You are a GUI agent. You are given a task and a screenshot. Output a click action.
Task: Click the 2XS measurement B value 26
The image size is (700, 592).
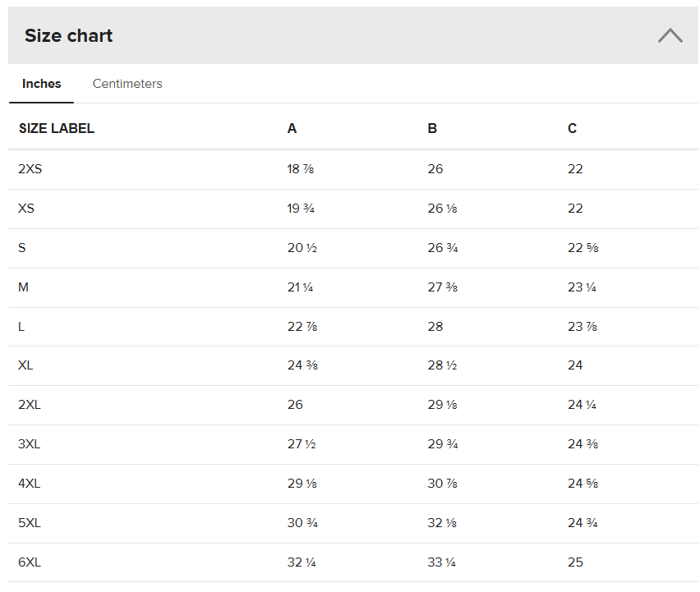(x=435, y=169)
